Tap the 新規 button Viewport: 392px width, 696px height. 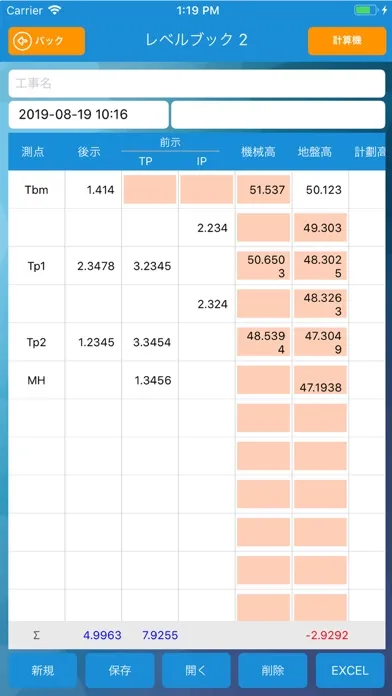coord(43,670)
